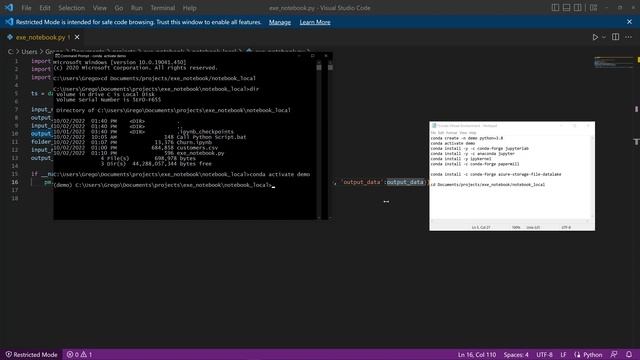
Task: Click 'conda create -n demo python=3.8' in Notepad
Action: tap(467, 138)
